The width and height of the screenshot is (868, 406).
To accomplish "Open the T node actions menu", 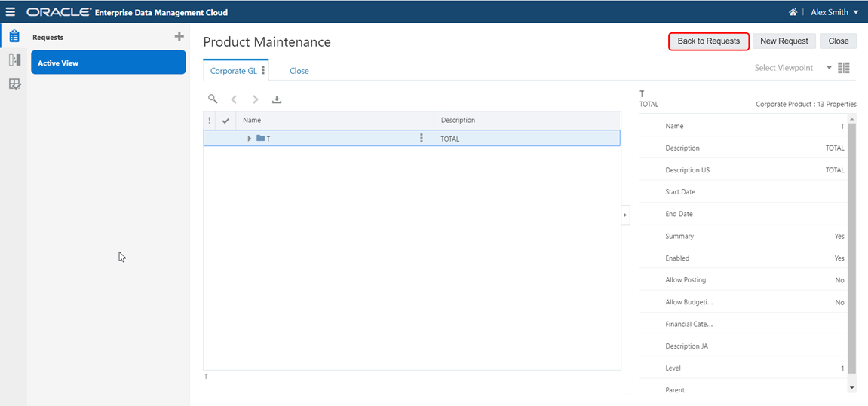I will (x=422, y=139).
